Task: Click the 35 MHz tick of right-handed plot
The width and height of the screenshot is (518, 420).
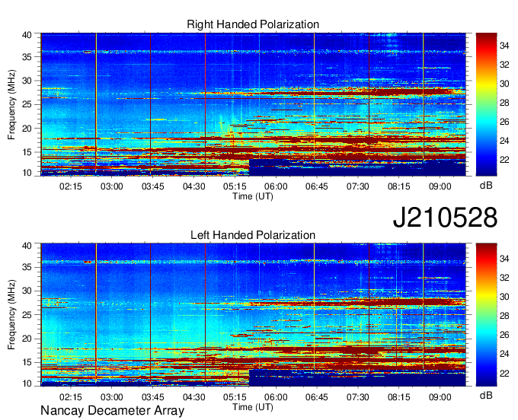Action: pos(27,57)
